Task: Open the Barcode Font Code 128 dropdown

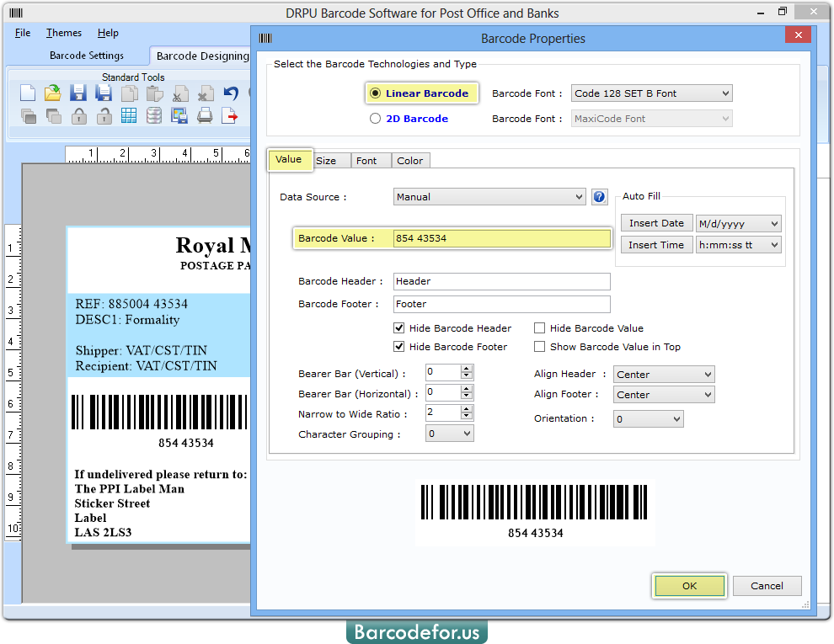Action: click(x=726, y=93)
